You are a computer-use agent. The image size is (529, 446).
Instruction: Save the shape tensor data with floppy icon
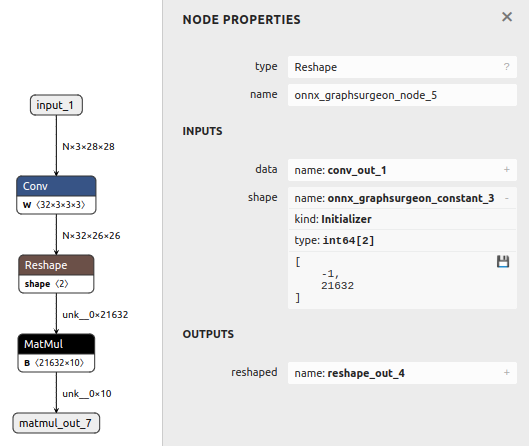pyautogui.click(x=503, y=261)
